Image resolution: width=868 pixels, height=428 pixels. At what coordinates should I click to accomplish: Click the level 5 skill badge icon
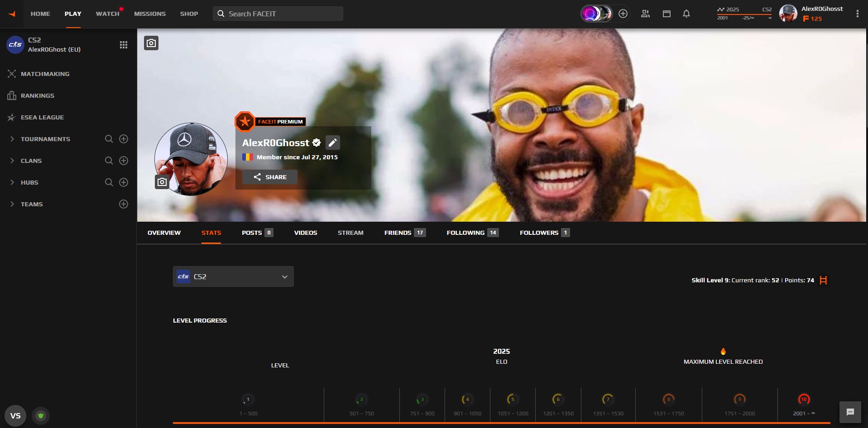(x=513, y=399)
